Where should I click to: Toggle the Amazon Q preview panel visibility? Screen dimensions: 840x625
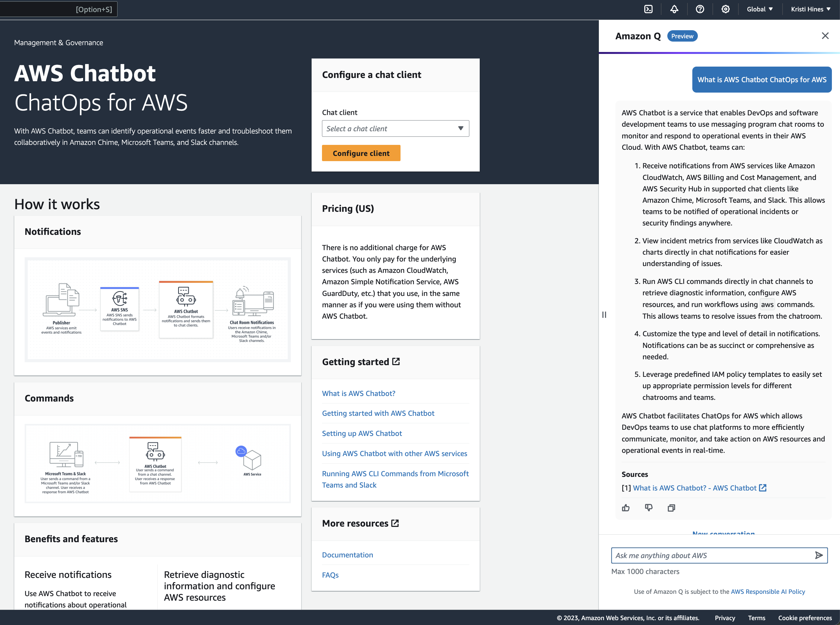(825, 35)
